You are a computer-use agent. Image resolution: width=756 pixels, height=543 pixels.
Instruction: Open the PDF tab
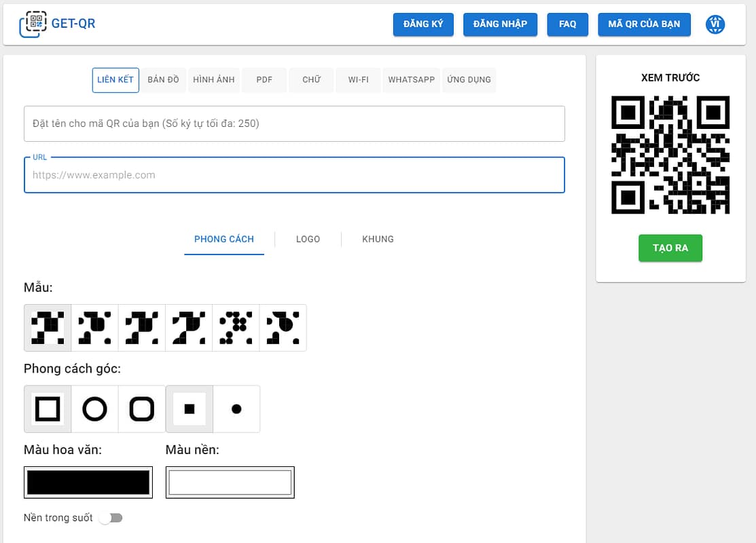(x=264, y=80)
